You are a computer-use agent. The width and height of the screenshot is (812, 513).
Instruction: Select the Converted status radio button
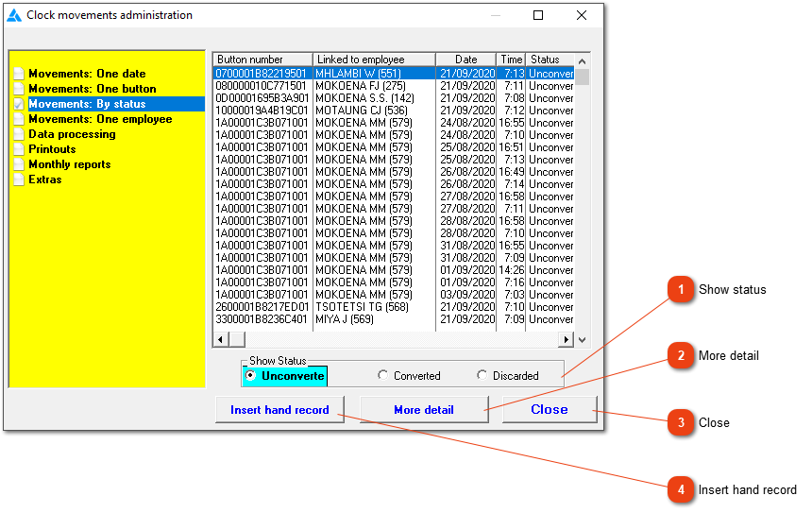click(382, 375)
